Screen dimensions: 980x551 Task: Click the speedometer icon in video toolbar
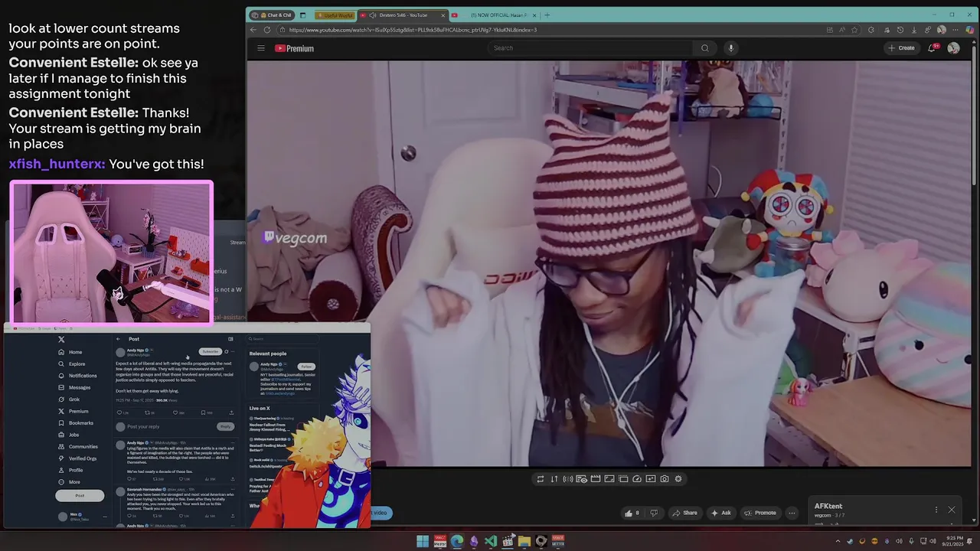(637, 479)
